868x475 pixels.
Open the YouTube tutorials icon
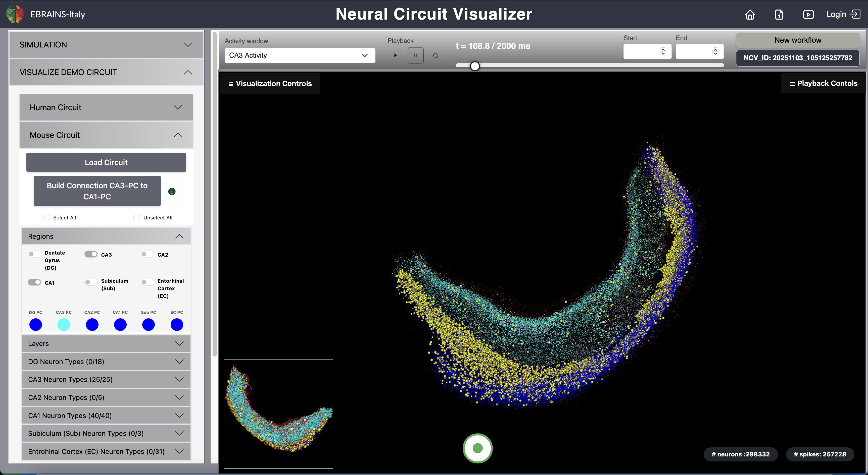coord(808,15)
